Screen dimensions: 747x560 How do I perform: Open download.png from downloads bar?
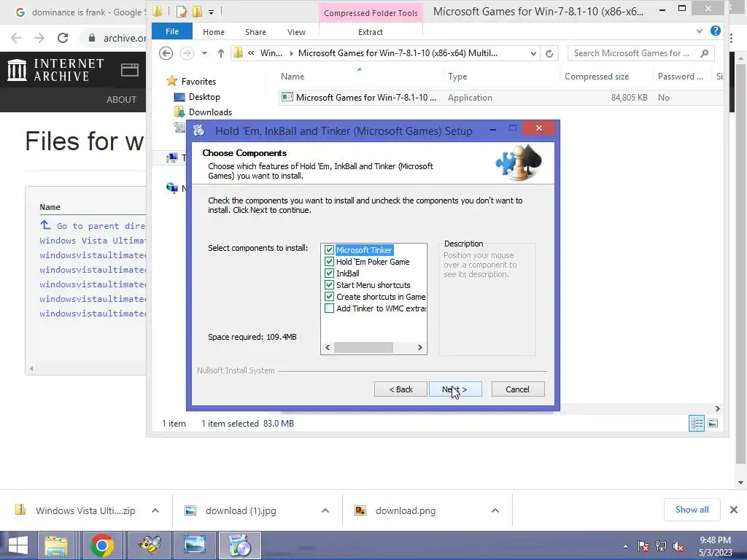point(405,510)
